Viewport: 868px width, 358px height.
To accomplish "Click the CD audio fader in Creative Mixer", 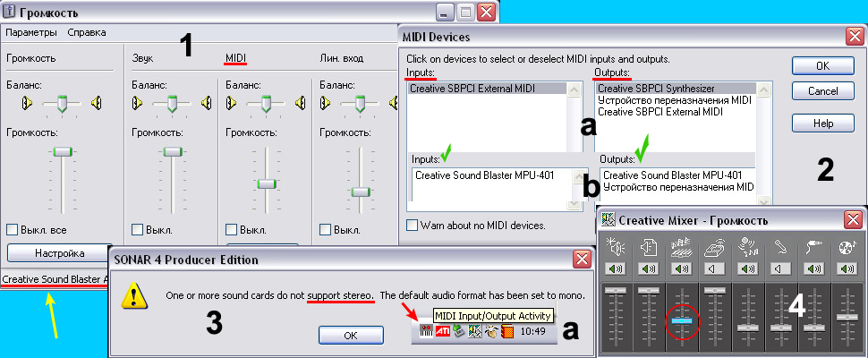I will [x=847, y=317].
